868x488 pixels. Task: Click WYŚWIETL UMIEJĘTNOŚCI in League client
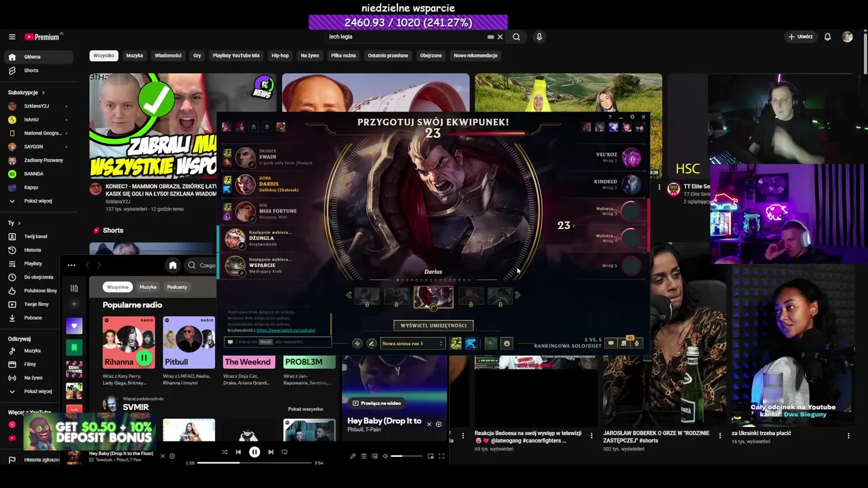pos(433,325)
